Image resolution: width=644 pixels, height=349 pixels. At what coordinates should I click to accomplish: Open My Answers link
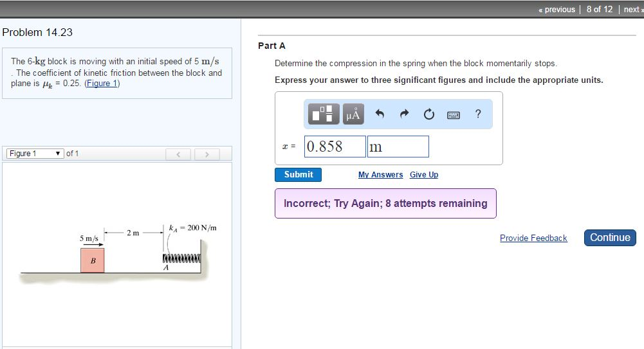380,175
